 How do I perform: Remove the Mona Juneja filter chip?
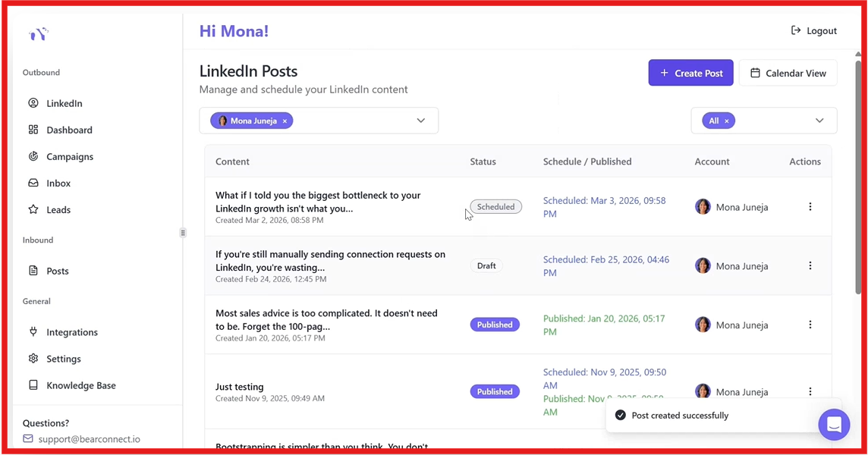pyautogui.click(x=285, y=121)
